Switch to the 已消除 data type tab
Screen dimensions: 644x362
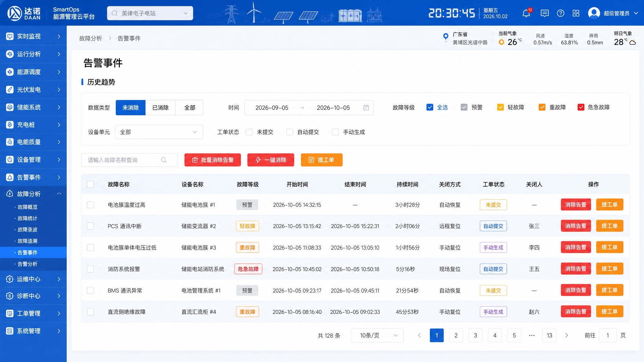click(160, 108)
